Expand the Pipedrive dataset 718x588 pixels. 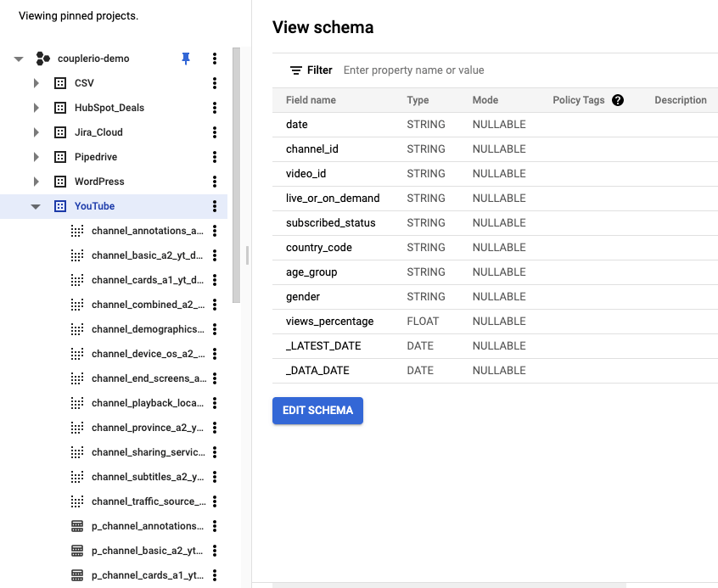(x=36, y=157)
